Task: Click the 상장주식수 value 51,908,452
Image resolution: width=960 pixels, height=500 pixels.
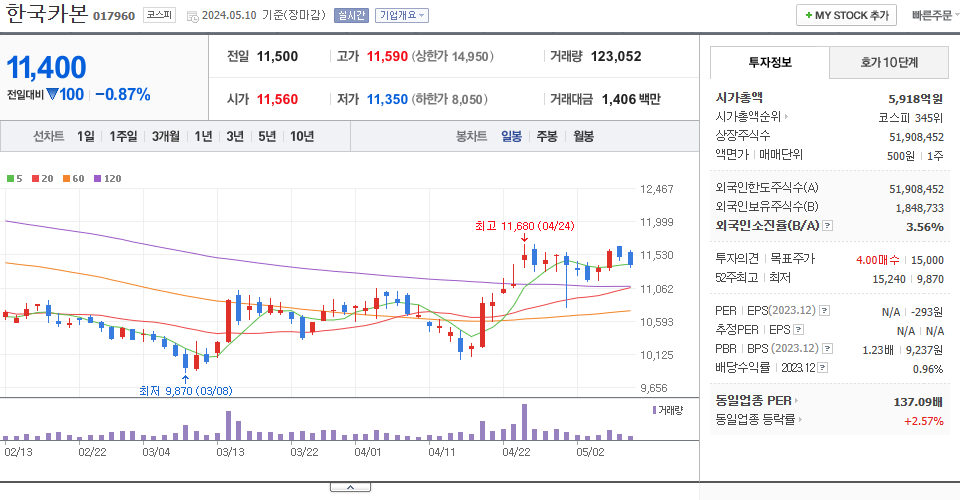Action: click(x=917, y=137)
